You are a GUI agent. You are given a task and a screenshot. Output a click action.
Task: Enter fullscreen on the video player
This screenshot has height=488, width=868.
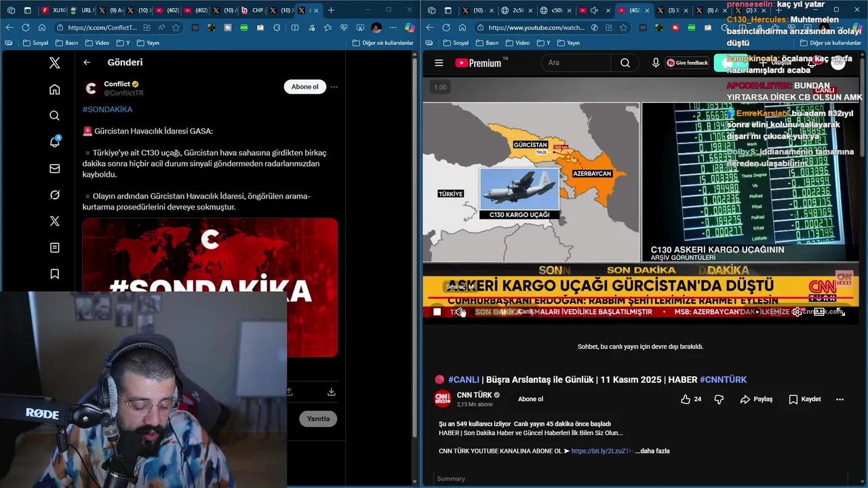tap(840, 312)
